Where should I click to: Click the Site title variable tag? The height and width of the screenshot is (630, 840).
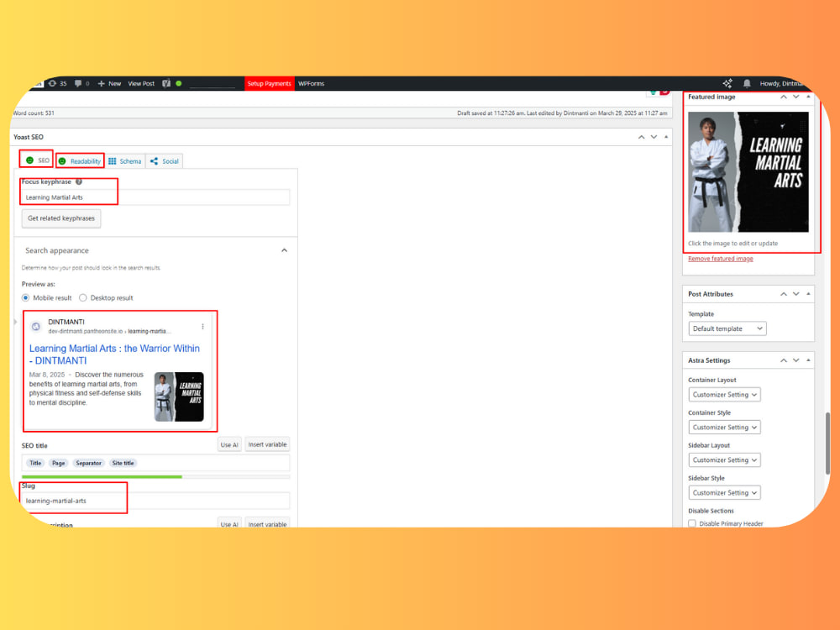123,463
